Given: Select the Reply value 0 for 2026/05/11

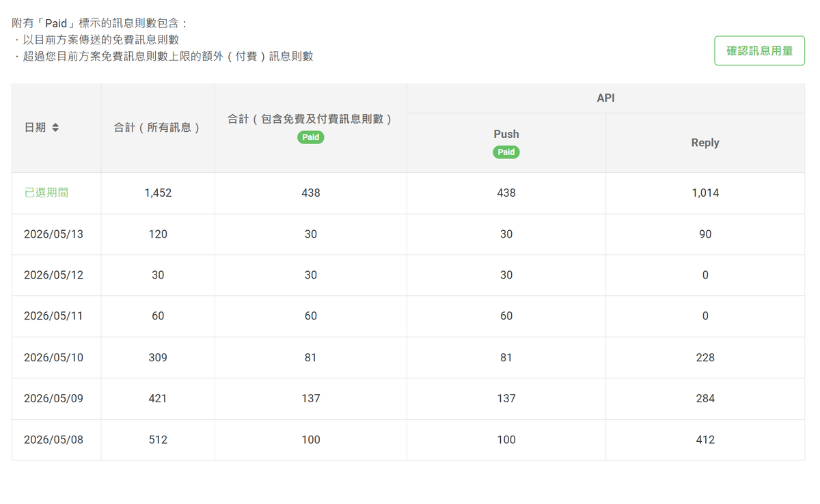Looking at the screenshot, I should coord(705,316).
